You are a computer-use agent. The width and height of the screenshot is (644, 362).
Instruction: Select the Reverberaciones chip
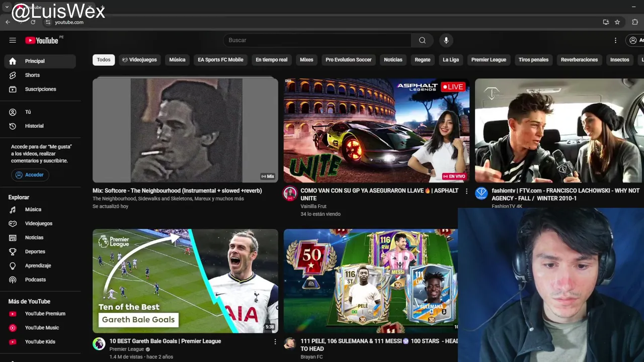click(579, 60)
